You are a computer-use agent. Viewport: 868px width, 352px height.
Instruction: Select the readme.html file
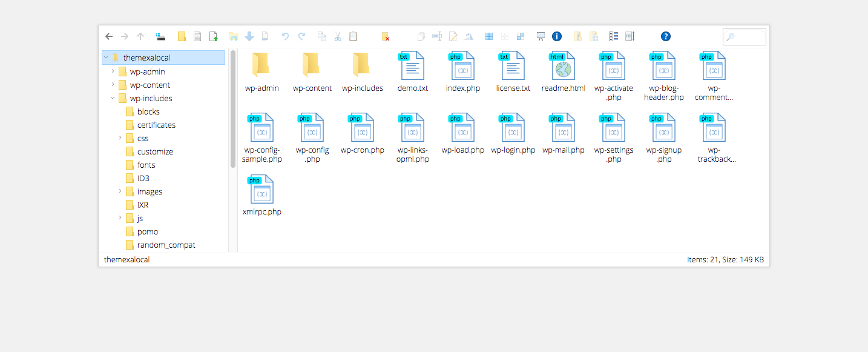click(x=563, y=73)
